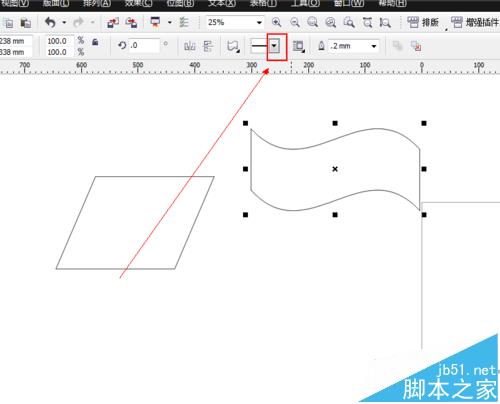The height and width of the screenshot is (404, 500).
Task: Expand the application launcher dropdown arrow
Action: [170, 23]
